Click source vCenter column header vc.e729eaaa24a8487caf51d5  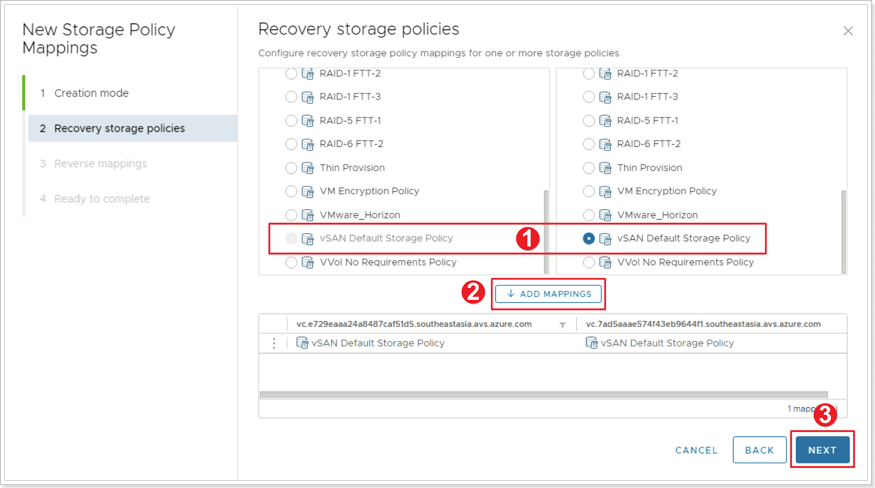click(414, 324)
